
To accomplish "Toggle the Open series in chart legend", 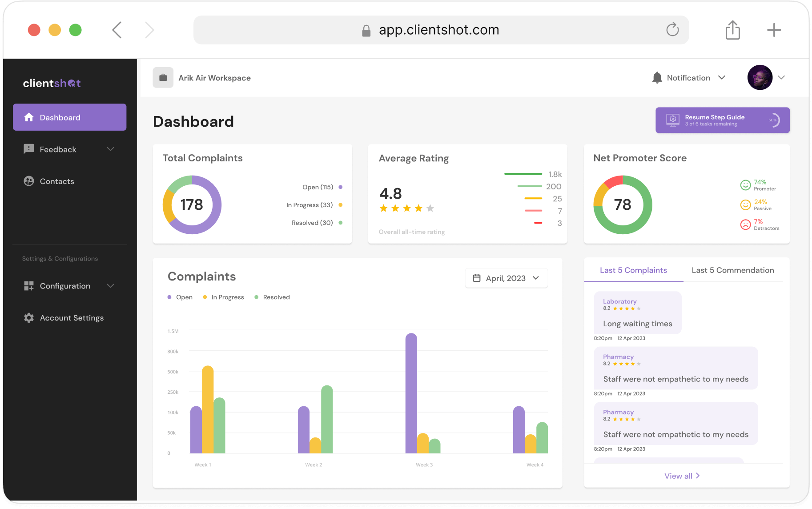I will point(180,297).
